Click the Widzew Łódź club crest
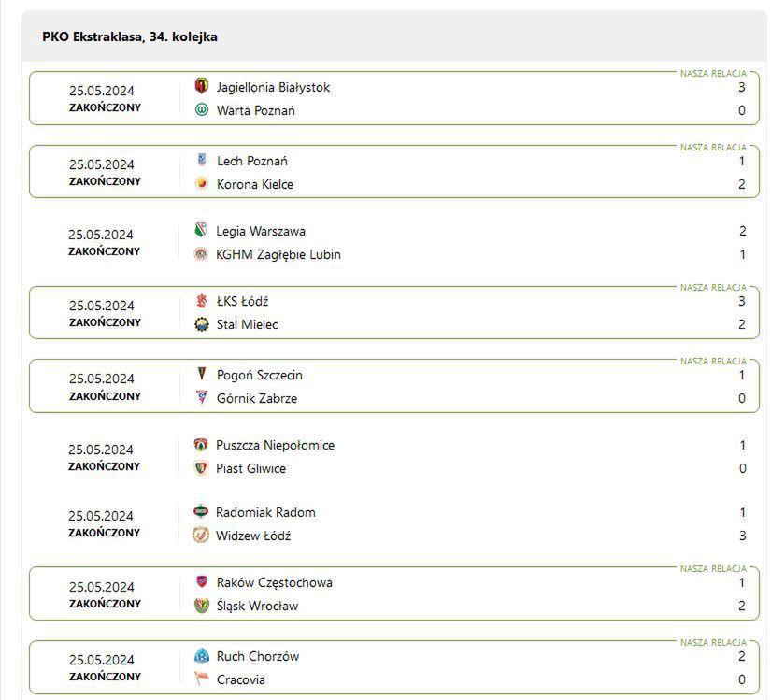 point(201,536)
